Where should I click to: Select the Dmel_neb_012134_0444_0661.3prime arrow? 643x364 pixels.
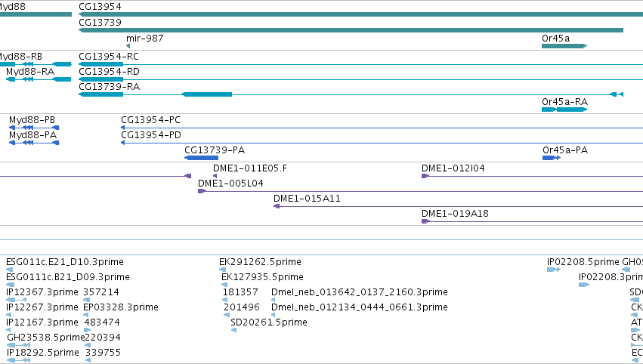click(x=273, y=315)
